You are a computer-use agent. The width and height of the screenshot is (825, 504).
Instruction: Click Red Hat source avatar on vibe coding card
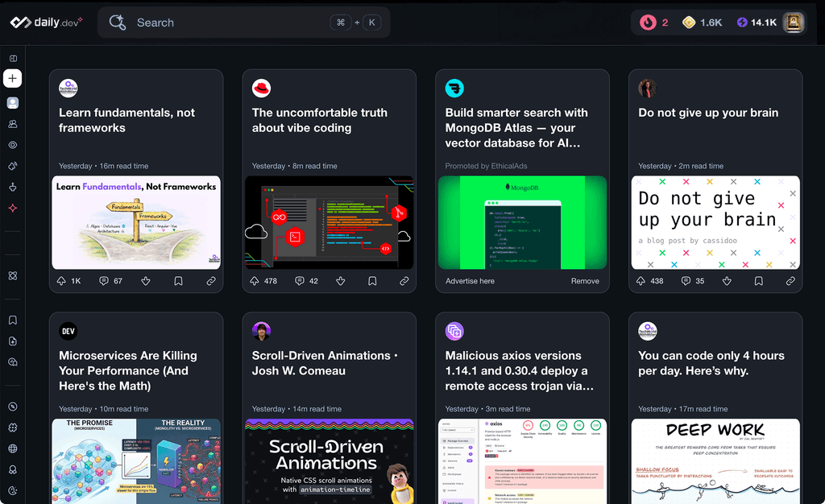click(x=262, y=89)
